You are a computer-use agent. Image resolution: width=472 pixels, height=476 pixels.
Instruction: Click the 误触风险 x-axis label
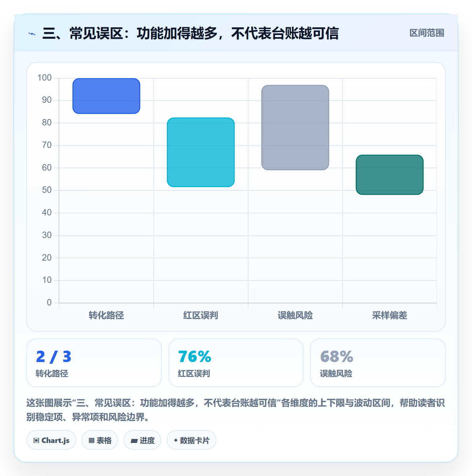[295, 315]
